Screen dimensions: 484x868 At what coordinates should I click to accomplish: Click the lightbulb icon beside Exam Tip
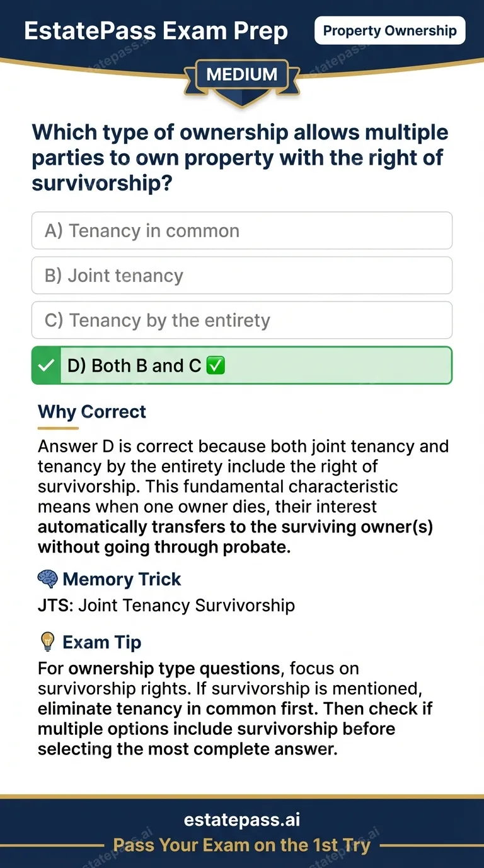pos(48,642)
